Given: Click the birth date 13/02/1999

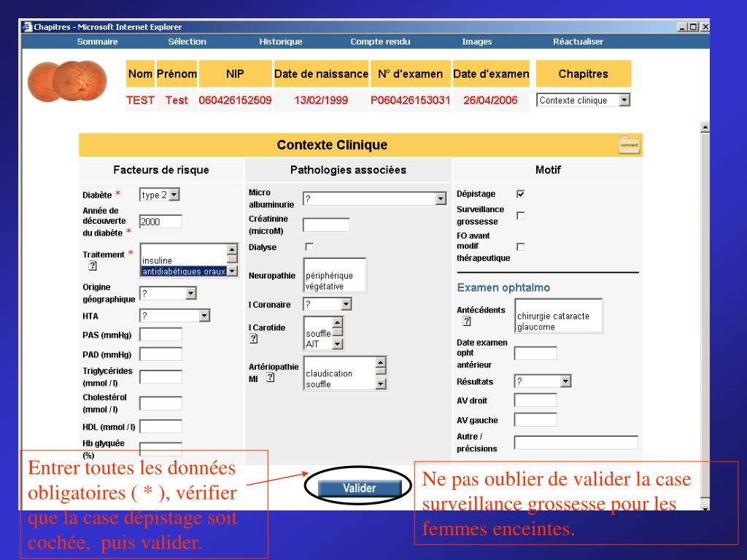Looking at the screenshot, I should click(321, 101).
